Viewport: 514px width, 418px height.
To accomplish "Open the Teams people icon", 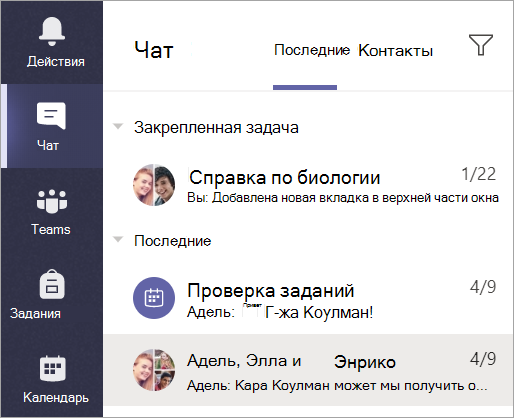I will [52, 201].
